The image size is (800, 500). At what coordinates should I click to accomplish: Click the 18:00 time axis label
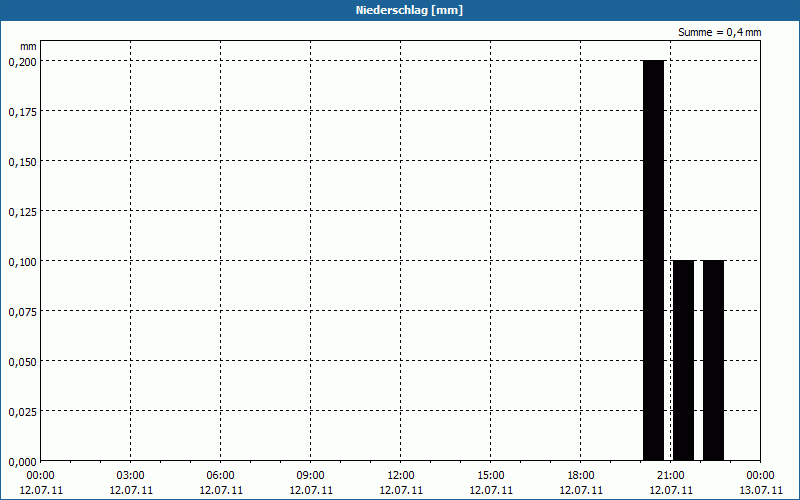[581, 475]
